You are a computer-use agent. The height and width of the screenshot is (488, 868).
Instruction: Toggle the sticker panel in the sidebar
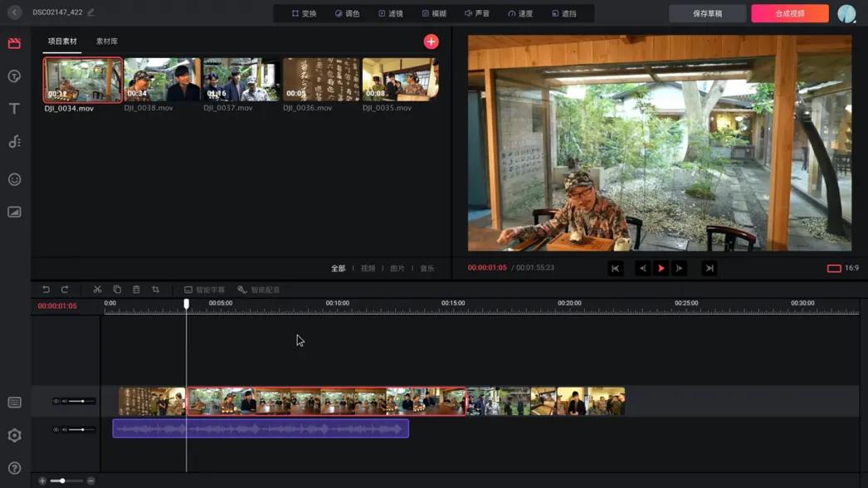(13, 178)
